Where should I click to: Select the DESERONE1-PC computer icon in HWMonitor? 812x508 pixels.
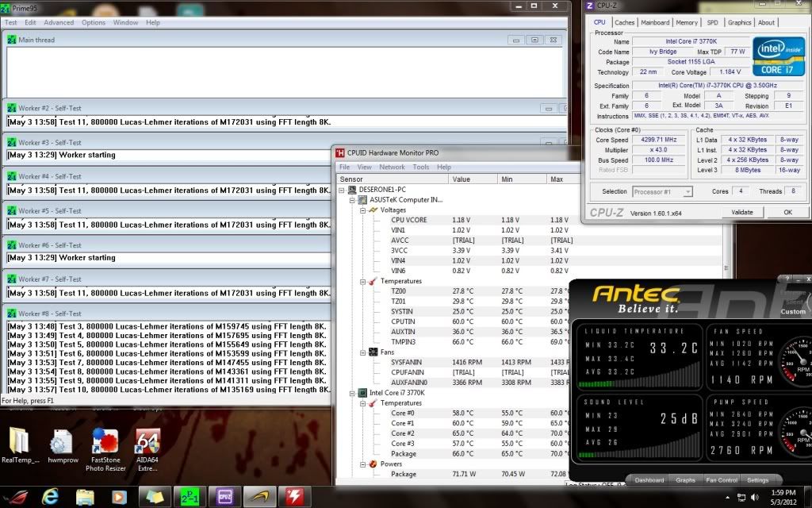[352, 190]
